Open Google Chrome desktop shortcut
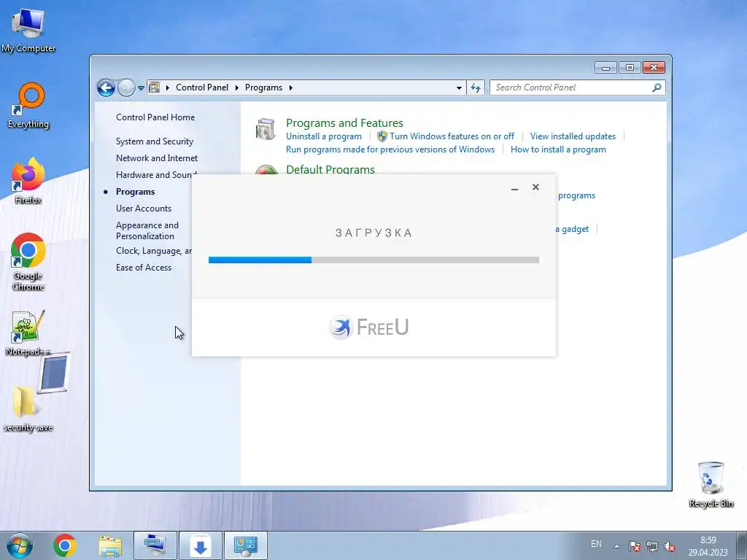The image size is (747, 560). tap(28, 262)
